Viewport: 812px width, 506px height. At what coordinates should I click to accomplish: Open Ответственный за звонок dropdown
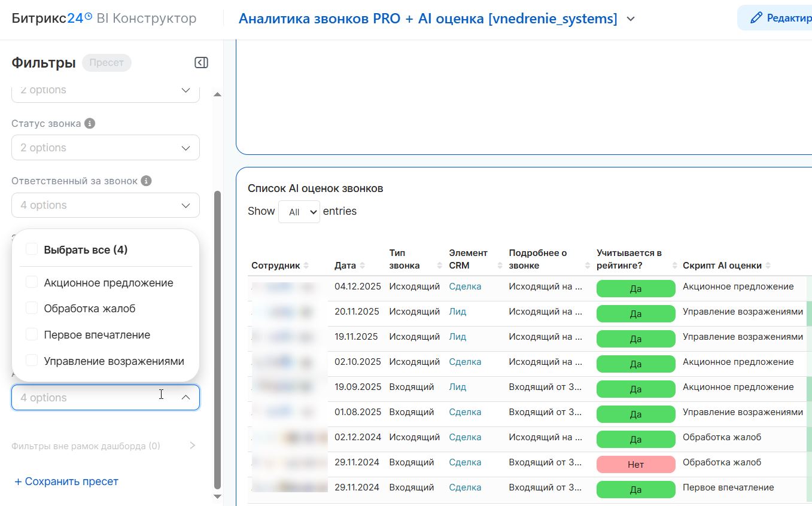pos(105,205)
